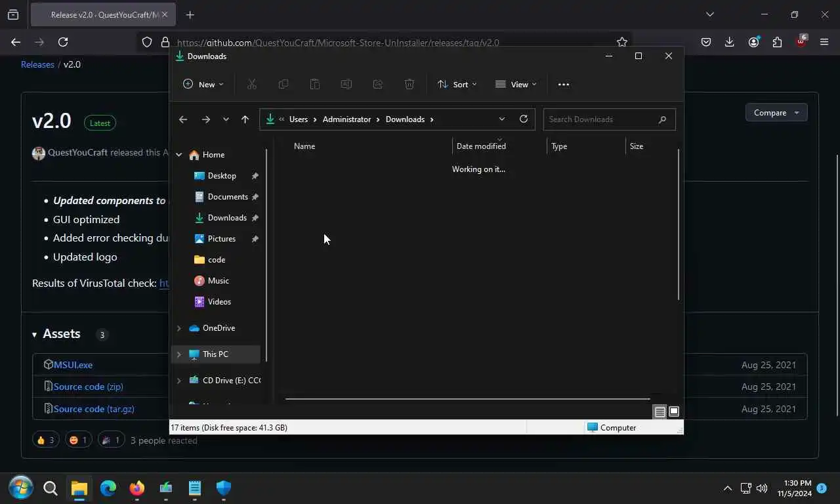List all Firefox tabs dropdown

tap(709, 14)
